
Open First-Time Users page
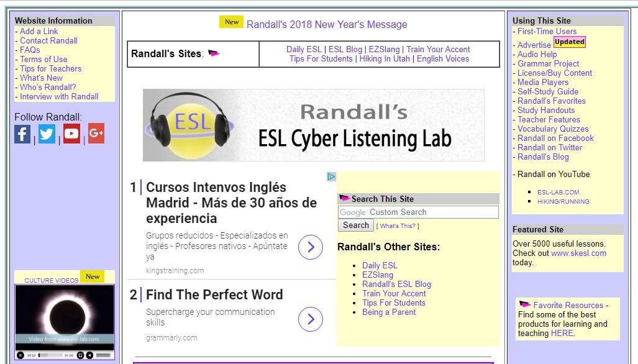click(x=547, y=31)
